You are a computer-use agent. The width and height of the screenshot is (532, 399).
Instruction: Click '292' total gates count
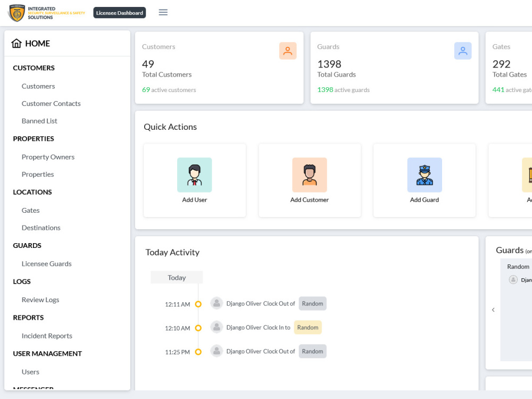coord(502,64)
